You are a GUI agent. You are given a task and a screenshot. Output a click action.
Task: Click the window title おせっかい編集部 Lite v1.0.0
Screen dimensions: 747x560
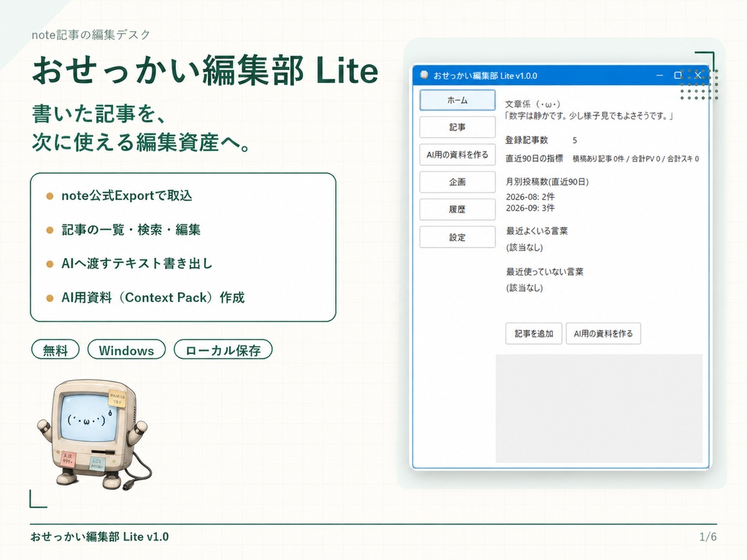pos(485,76)
